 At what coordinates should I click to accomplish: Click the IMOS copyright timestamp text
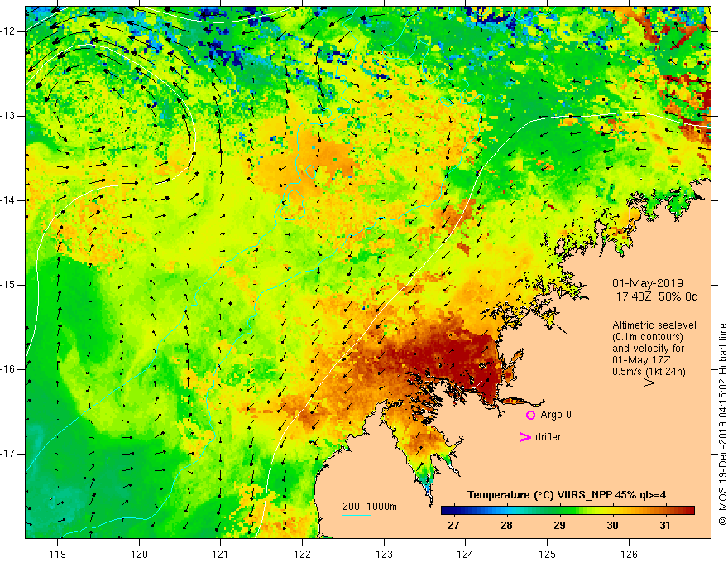click(x=722, y=425)
